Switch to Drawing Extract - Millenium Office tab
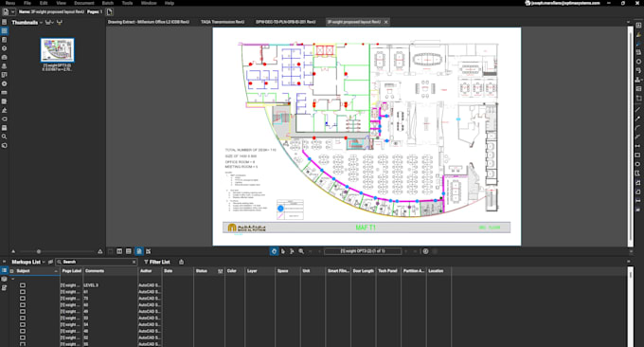The image size is (644, 347). point(149,22)
